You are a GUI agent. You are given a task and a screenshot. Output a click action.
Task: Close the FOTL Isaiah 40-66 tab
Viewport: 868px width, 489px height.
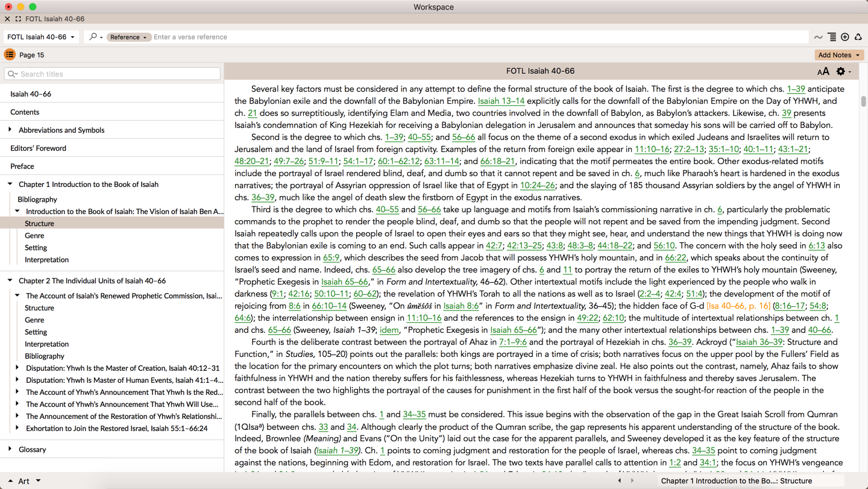[7, 19]
